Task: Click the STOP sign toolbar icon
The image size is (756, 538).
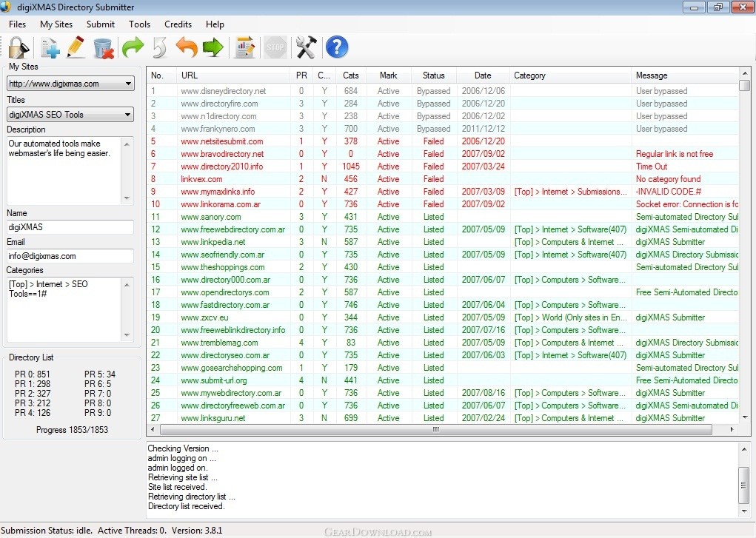Action: click(x=275, y=47)
